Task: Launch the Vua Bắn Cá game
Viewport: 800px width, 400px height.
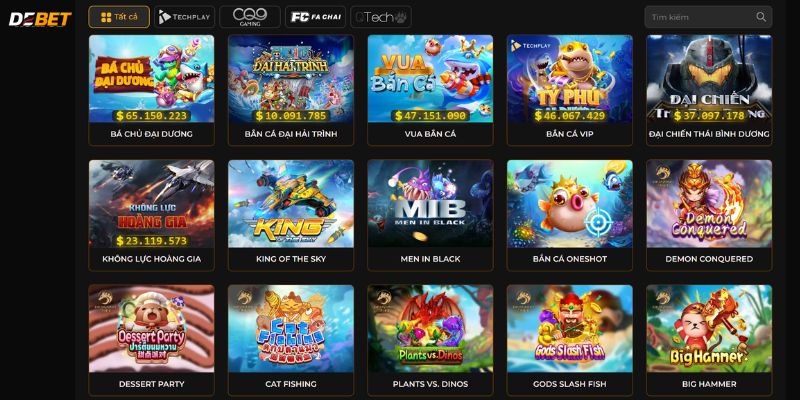Action: (430, 90)
